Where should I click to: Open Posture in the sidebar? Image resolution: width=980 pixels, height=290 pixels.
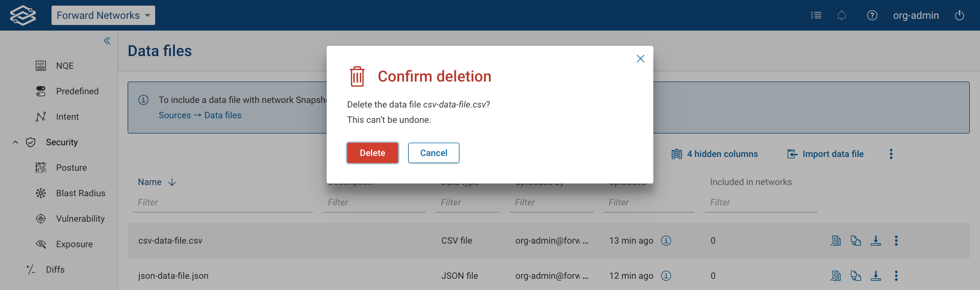pos(71,168)
